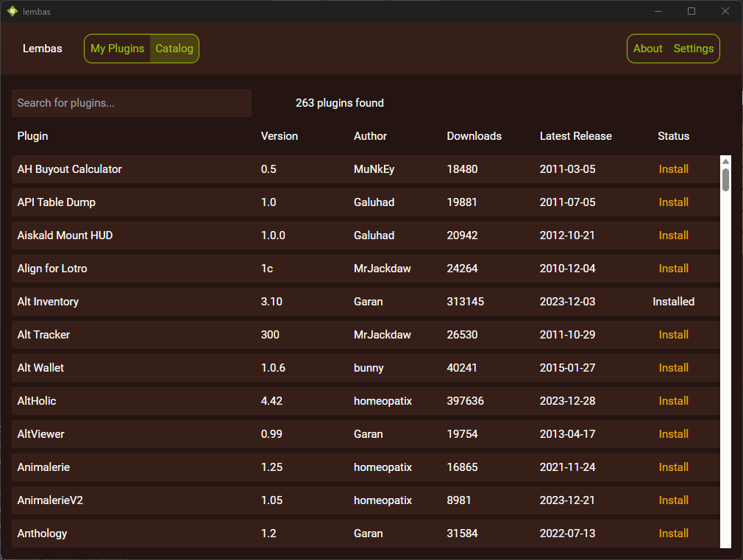The width and height of the screenshot is (743, 560).
Task: Click release date 2011-03-05
Action: pos(568,169)
